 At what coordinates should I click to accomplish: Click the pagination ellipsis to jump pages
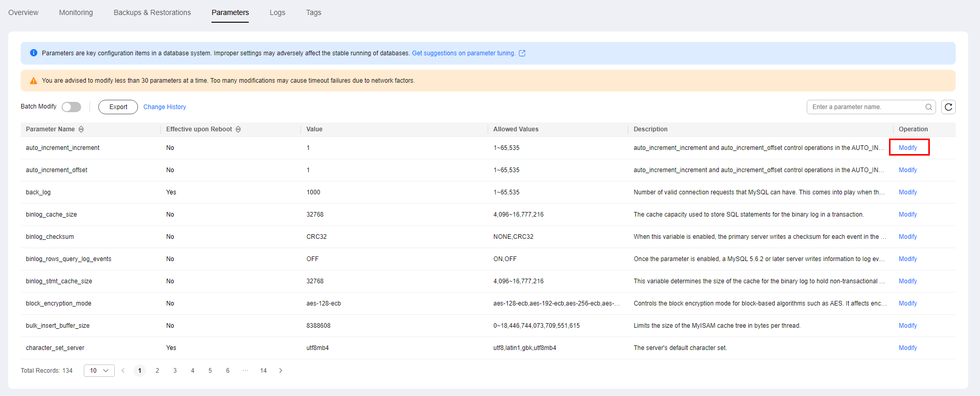tap(245, 371)
